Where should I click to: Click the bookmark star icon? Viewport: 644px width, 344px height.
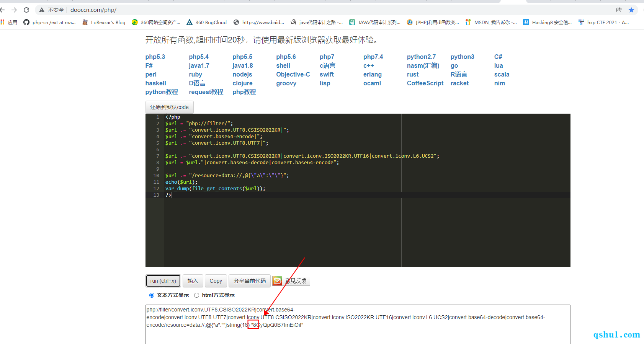tap(631, 10)
